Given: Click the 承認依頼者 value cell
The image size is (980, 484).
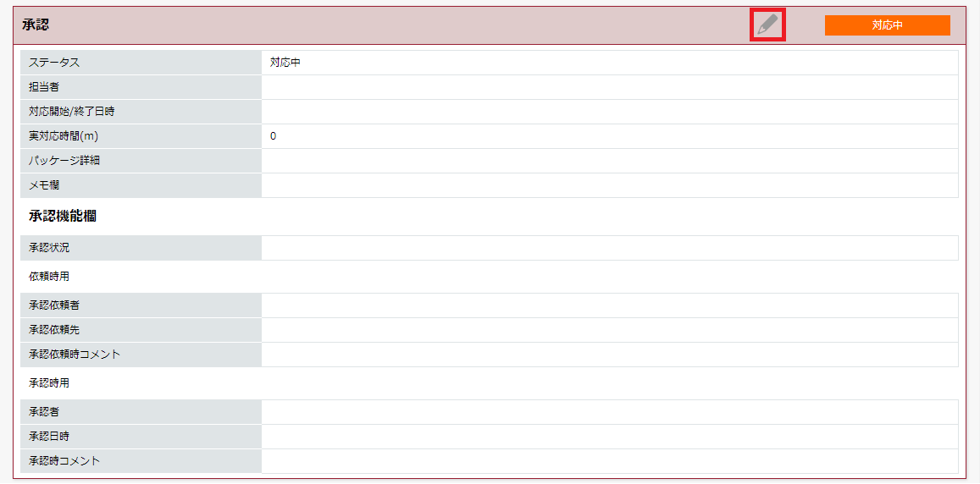Looking at the screenshot, I should coord(609,305).
